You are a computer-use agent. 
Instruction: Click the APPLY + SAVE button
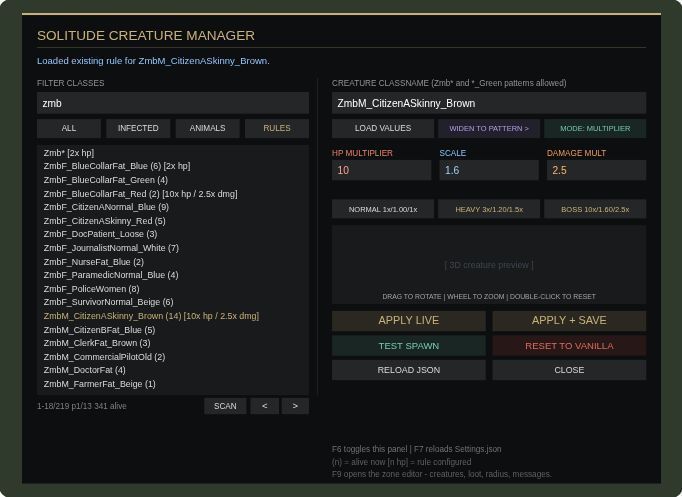coord(569,320)
